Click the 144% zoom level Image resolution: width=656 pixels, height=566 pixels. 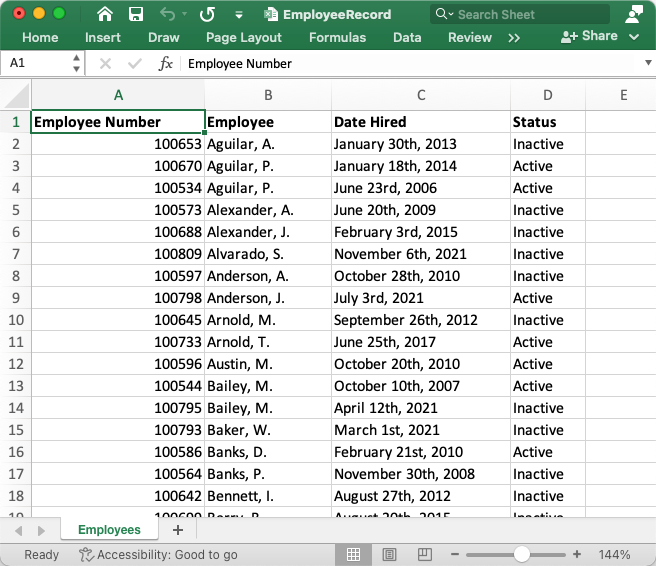[614, 555]
